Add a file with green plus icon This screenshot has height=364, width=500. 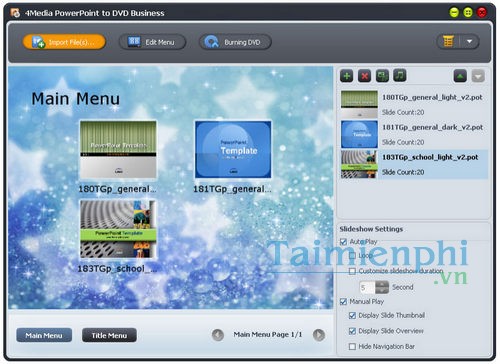click(347, 76)
